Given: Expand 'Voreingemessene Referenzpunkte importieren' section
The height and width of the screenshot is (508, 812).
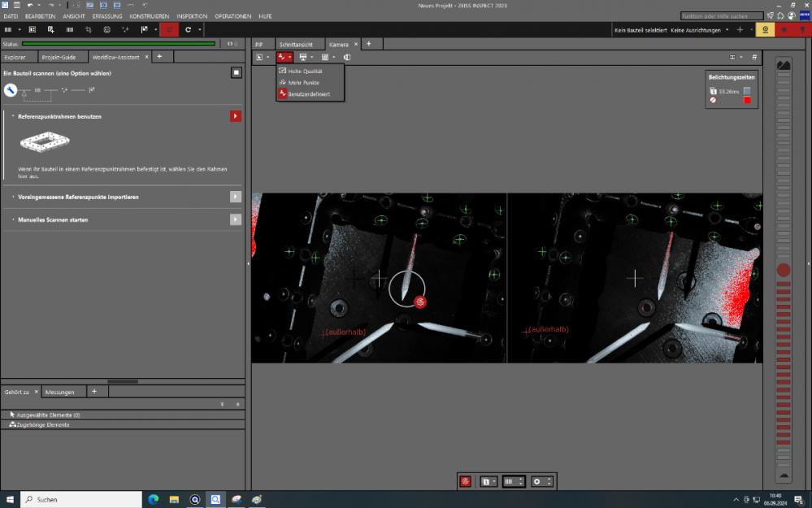Looking at the screenshot, I should coord(14,197).
